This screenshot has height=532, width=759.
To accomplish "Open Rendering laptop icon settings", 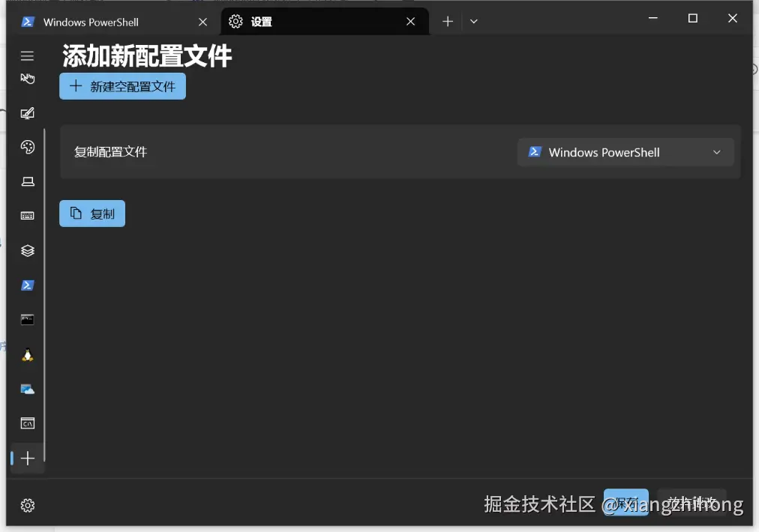I will pos(28,181).
